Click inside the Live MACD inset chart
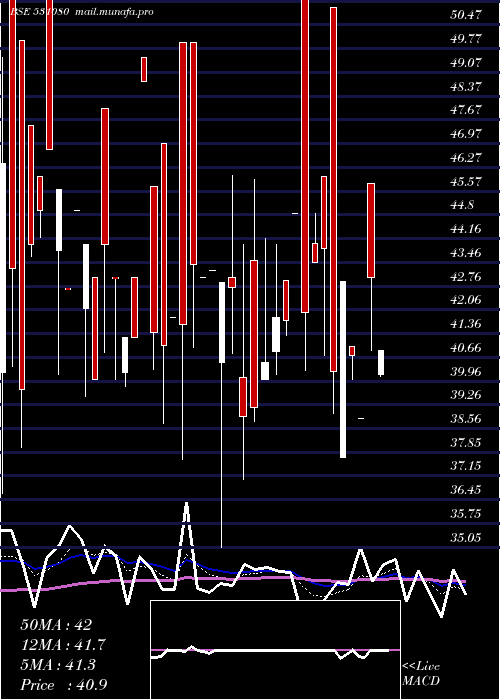The image size is (500, 700). (x=275, y=650)
